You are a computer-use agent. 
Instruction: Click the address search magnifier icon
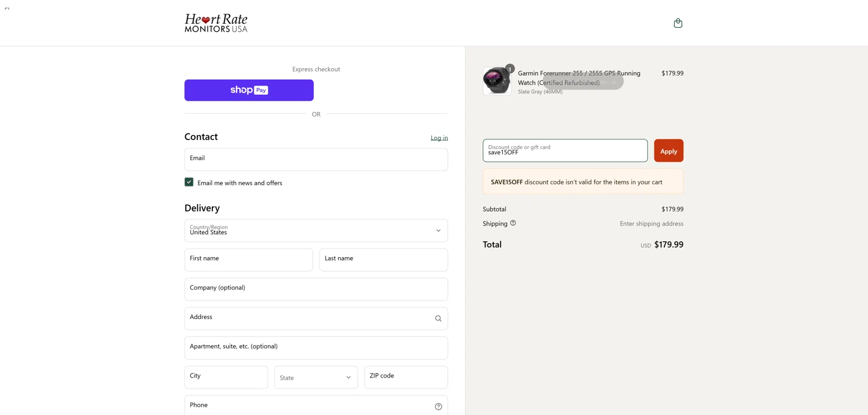[x=438, y=318]
